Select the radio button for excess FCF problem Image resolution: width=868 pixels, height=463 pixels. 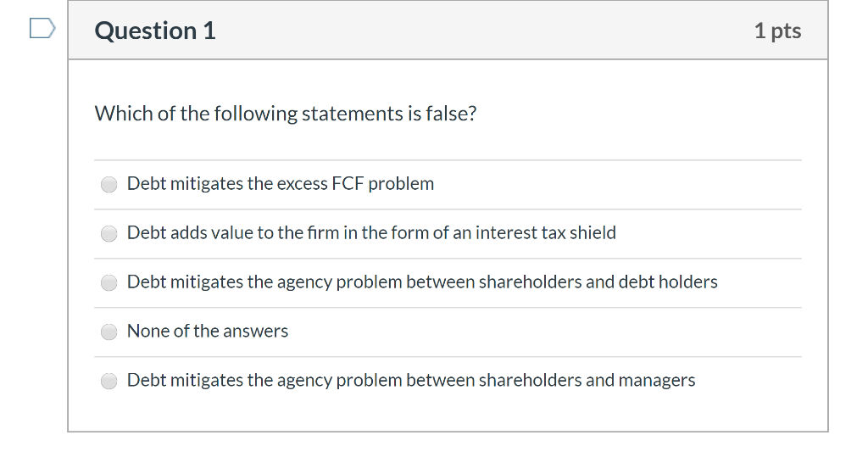(109, 184)
